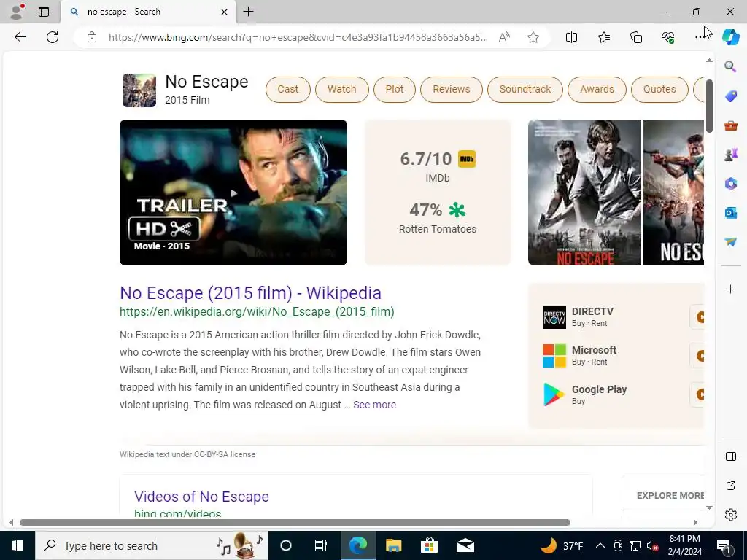Open Videos of No Escape link
This screenshot has height=560, width=747.
pos(201,496)
